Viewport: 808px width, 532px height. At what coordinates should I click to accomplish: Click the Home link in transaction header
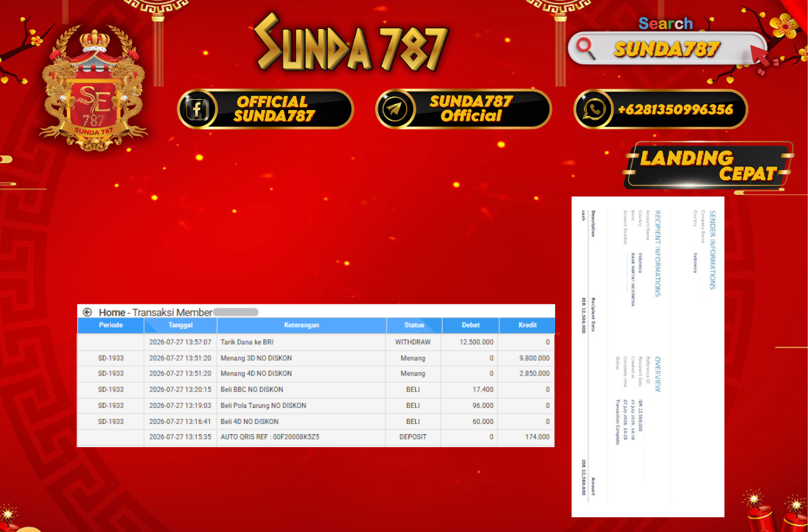[112, 313]
